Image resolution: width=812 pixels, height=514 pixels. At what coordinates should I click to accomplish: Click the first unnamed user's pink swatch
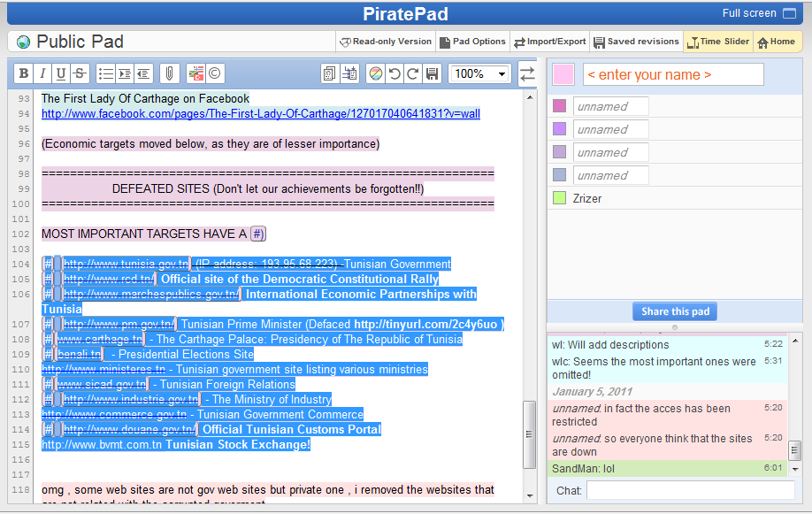pos(559,105)
